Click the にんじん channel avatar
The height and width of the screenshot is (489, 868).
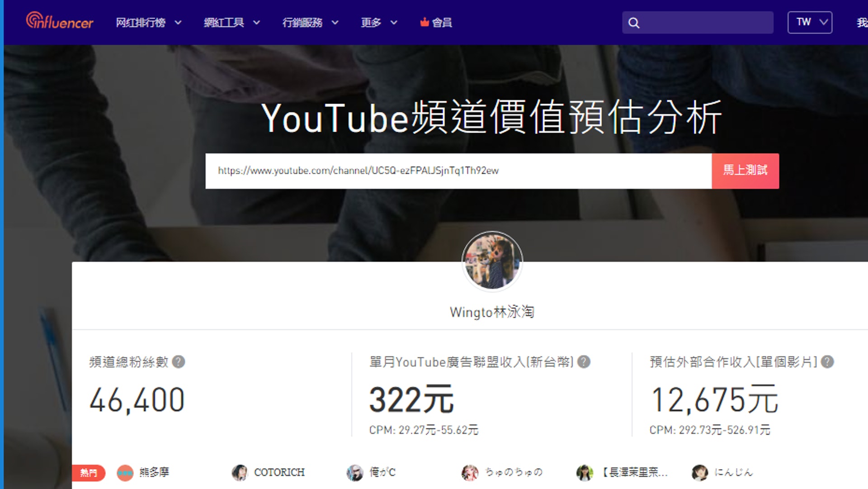point(700,473)
